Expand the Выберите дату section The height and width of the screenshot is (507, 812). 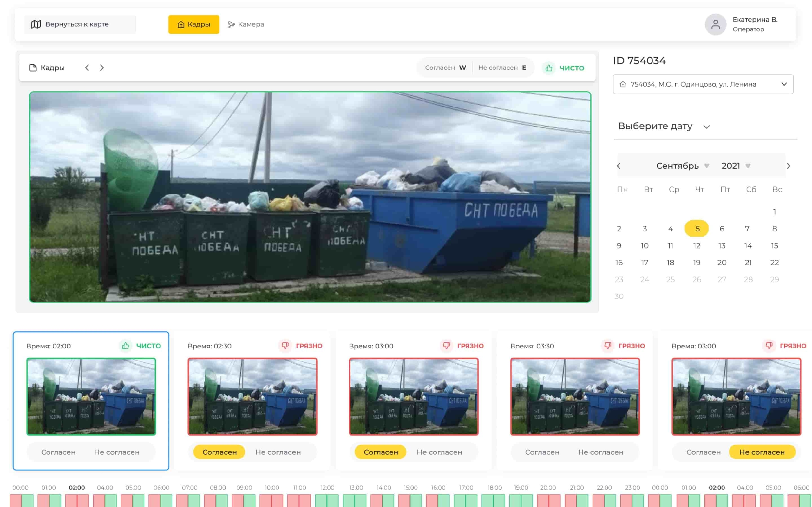664,127
